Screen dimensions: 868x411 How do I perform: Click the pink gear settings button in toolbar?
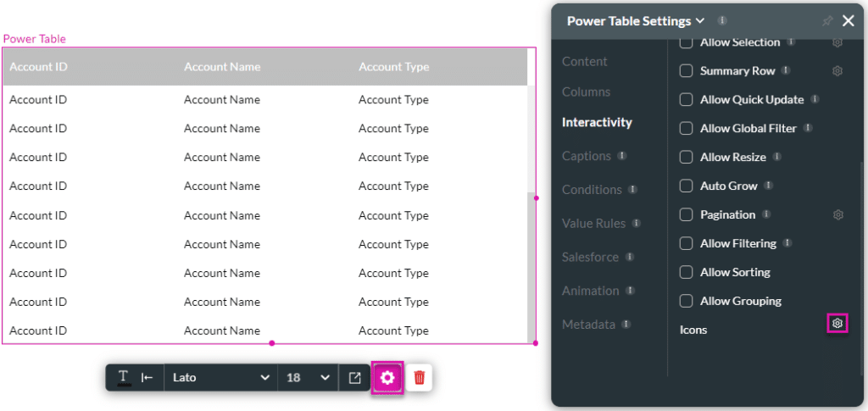[387, 378]
